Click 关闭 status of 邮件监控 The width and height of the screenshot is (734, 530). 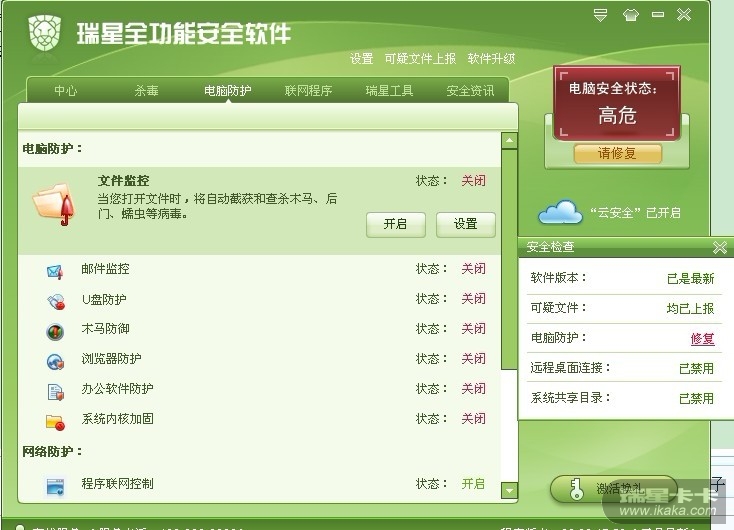(473, 269)
